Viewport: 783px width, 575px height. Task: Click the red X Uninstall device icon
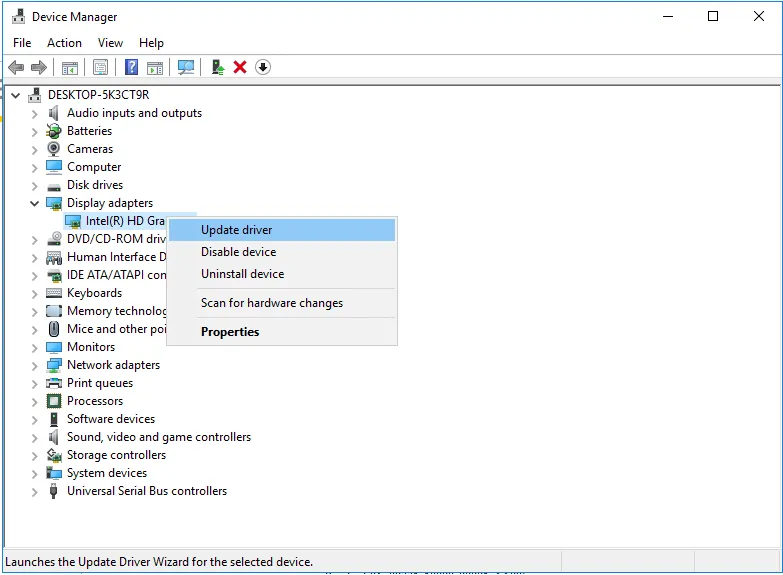click(240, 67)
